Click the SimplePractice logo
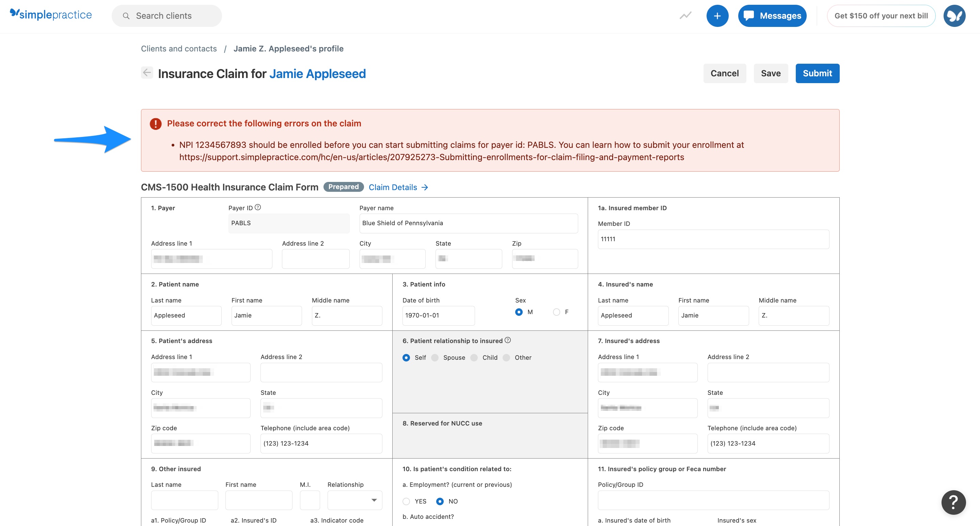Image resolution: width=980 pixels, height=526 pixels. [x=51, y=14]
